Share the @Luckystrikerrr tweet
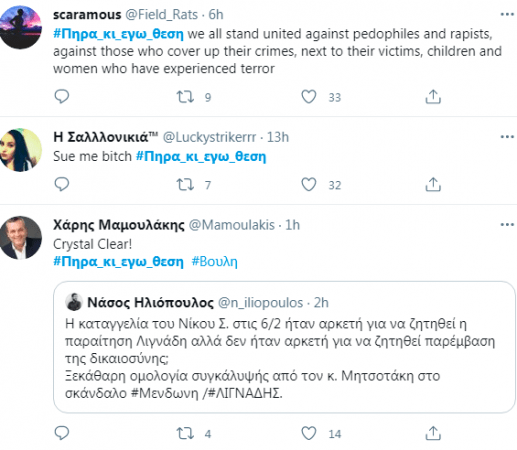The height and width of the screenshot is (450, 517). click(x=433, y=184)
